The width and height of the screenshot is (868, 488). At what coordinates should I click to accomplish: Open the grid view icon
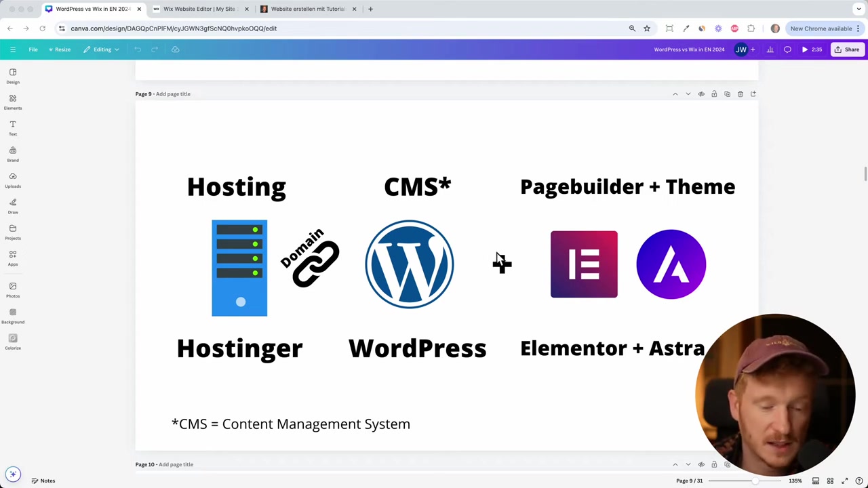coord(830,481)
